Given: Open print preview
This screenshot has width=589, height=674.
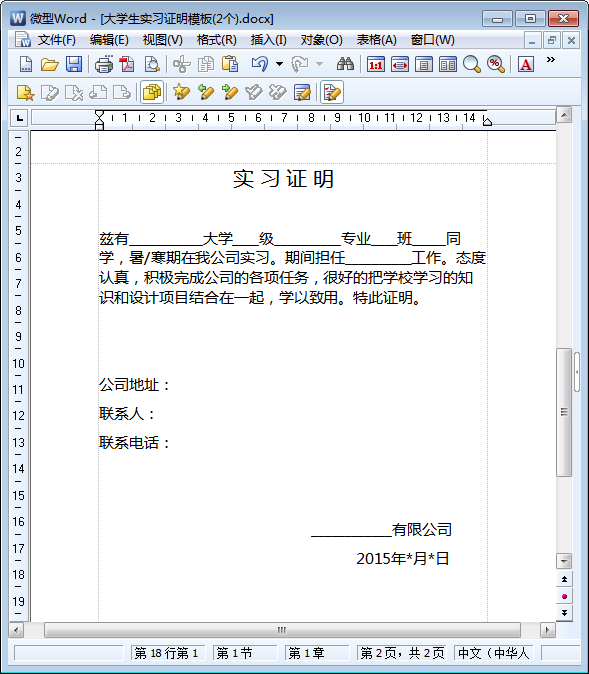Looking at the screenshot, I should coord(152,64).
